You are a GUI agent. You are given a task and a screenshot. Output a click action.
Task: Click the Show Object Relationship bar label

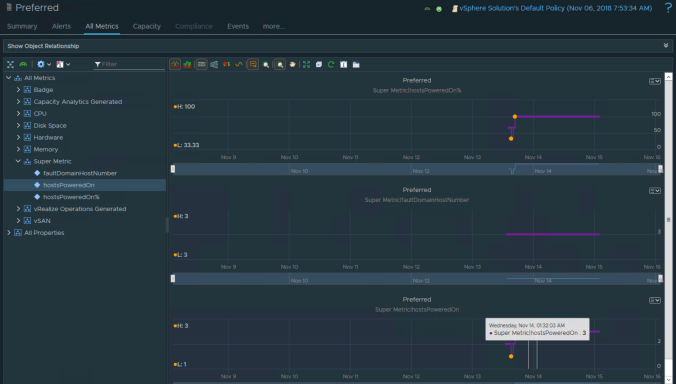43,46
